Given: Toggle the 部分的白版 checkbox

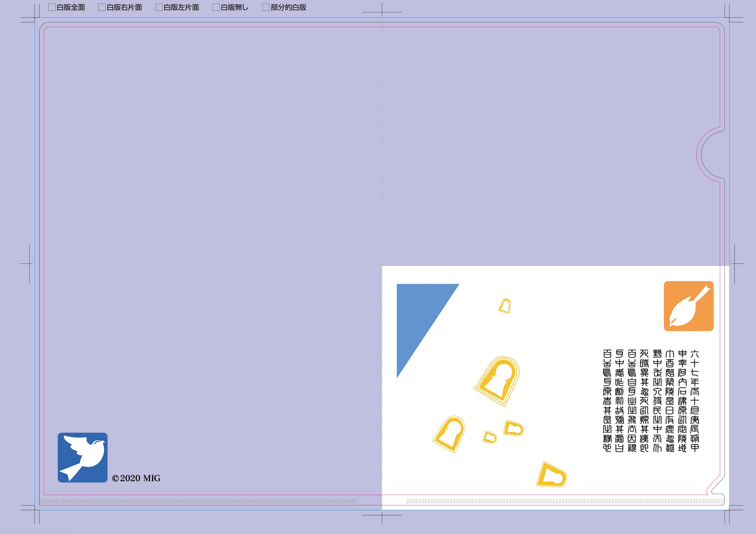Looking at the screenshot, I should click(266, 7).
